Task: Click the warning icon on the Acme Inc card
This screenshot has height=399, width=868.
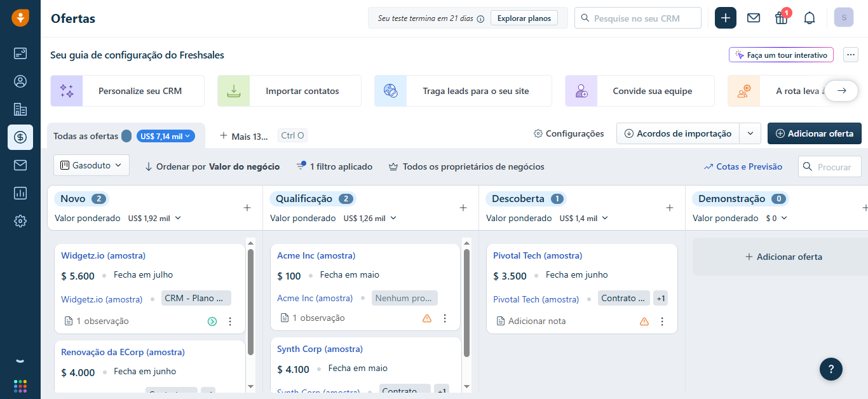Action: click(426, 318)
